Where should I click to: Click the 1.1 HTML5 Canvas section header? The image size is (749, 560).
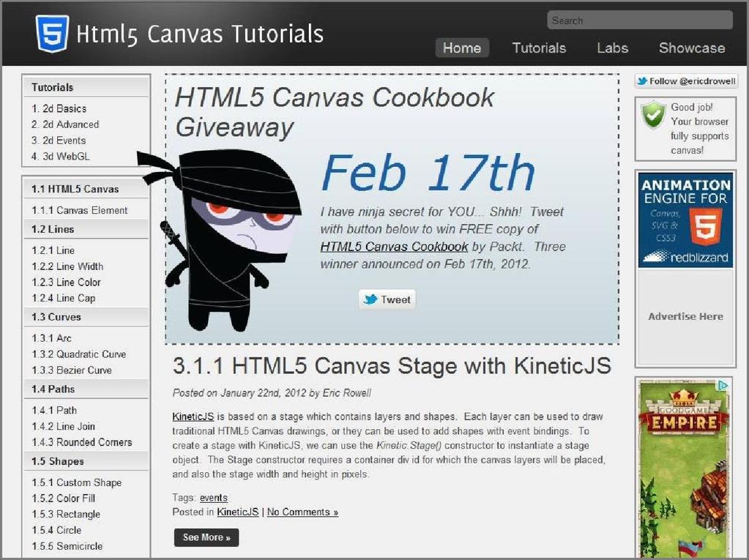point(86,189)
